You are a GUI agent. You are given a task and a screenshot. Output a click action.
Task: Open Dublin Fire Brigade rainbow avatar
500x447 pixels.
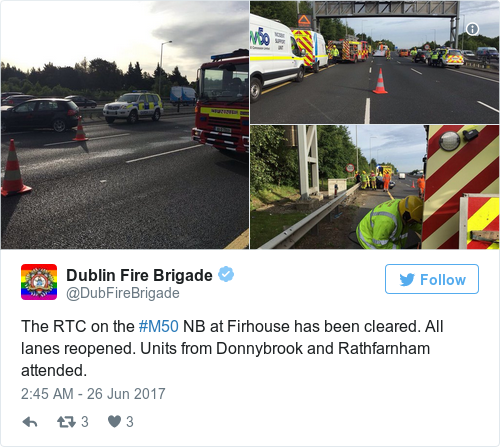[39, 282]
